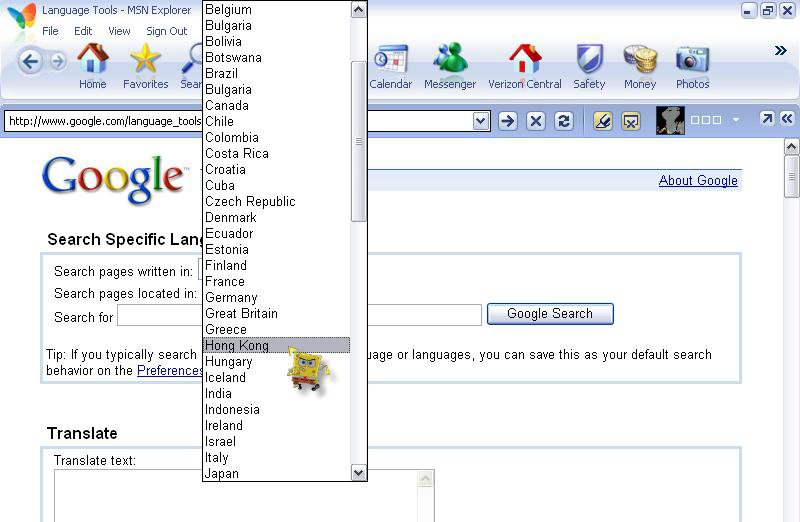The height and width of the screenshot is (522, 800).
Task: Open the Safety shield icon
Action: pos(589,66)
